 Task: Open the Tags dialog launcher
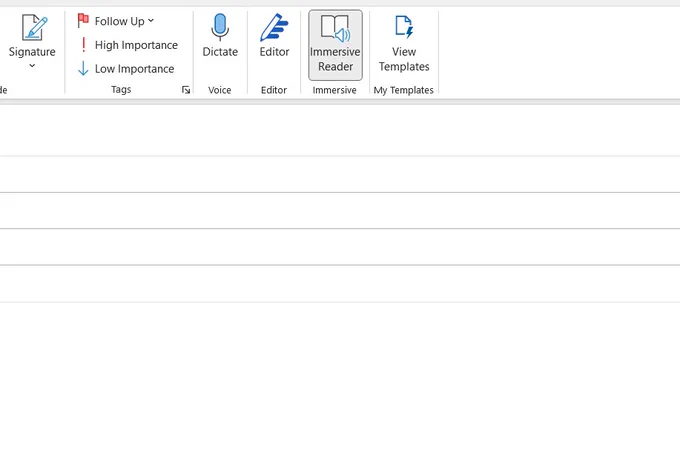(186, 90)
